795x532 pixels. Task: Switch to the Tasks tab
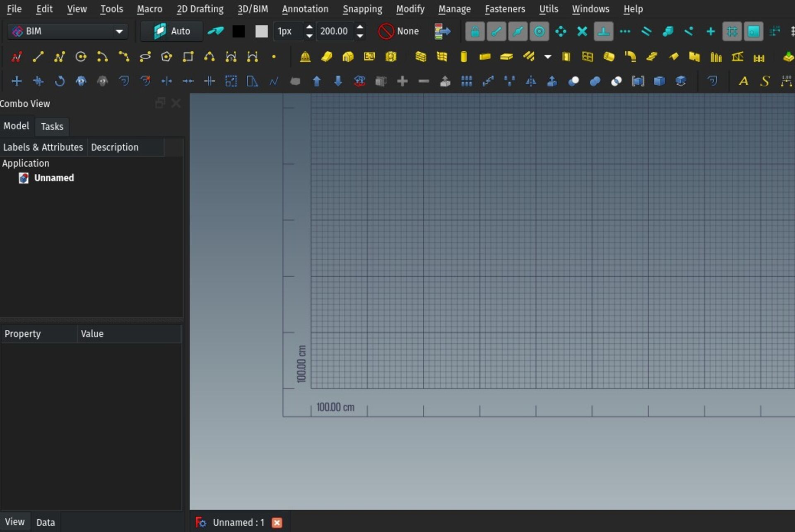click(52, 127)
